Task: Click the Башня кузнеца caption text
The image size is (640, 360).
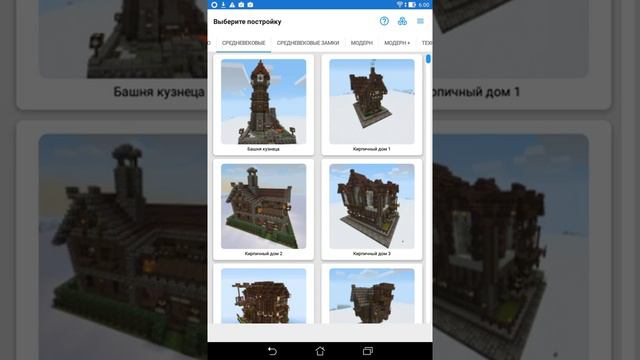Action: point(263,149)
